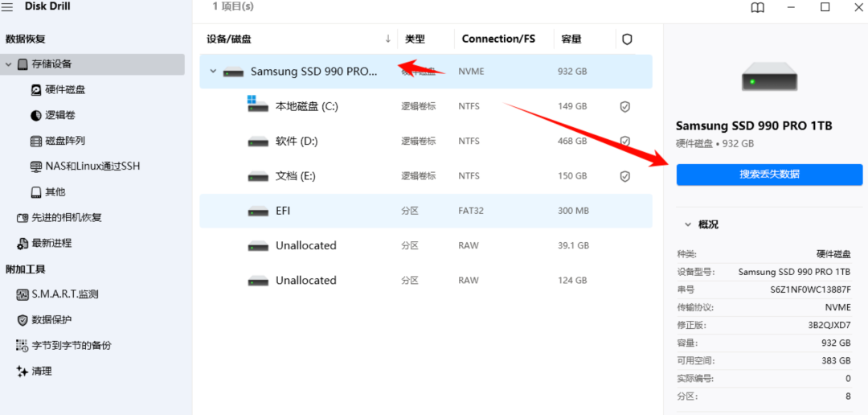Open 逻辑卷 category
Screen dimensions: 868x415
click(x=60, y=115)
